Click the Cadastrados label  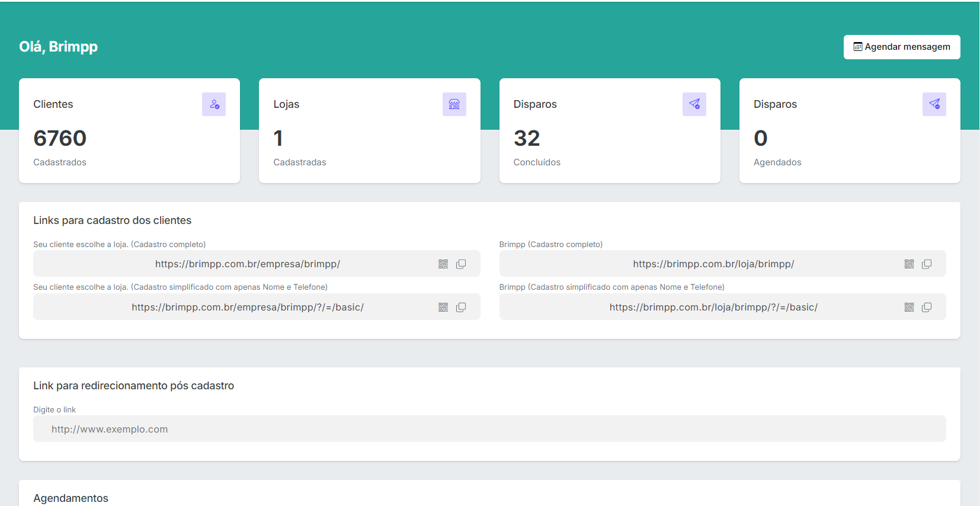pyautogui.click(x=60, y=162)
